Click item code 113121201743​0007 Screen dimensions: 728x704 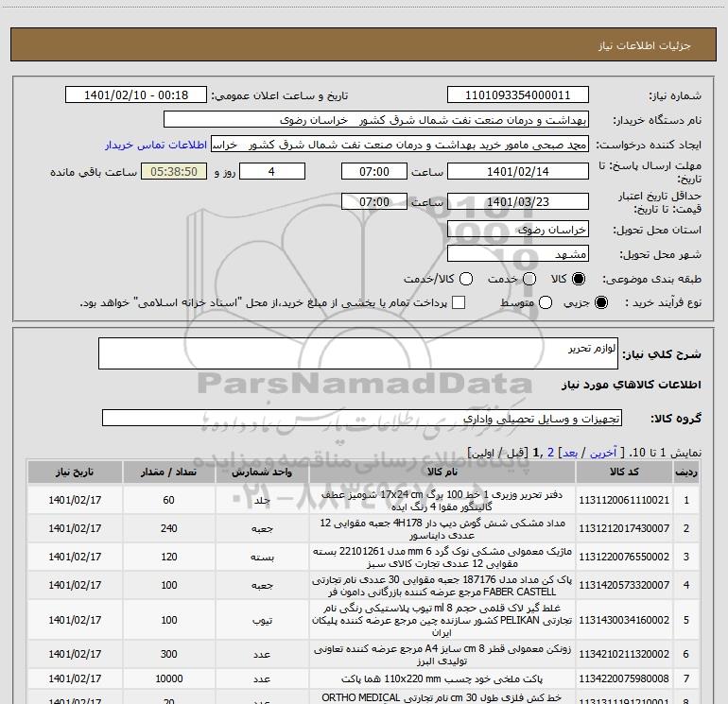click(x=624, y=528)
